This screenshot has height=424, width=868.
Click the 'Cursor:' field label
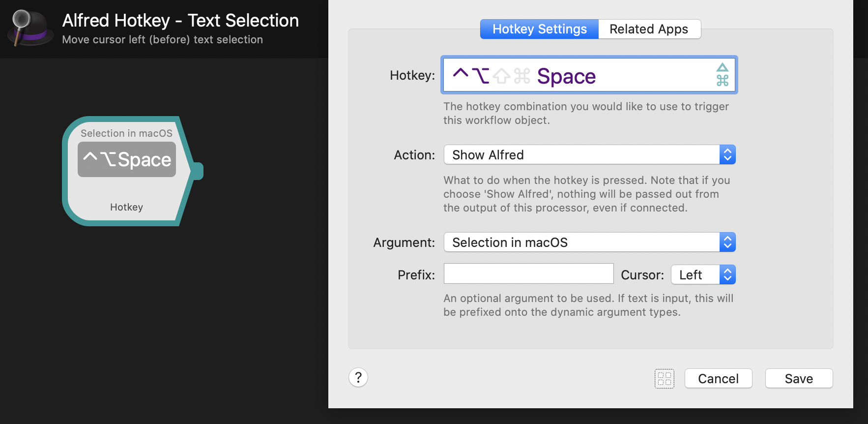click(x=642, y=275)
